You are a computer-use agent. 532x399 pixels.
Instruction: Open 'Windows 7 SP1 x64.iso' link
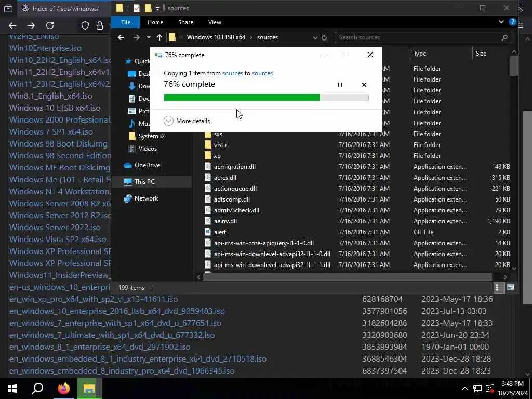pyautogui.click(x=51, y=131)
